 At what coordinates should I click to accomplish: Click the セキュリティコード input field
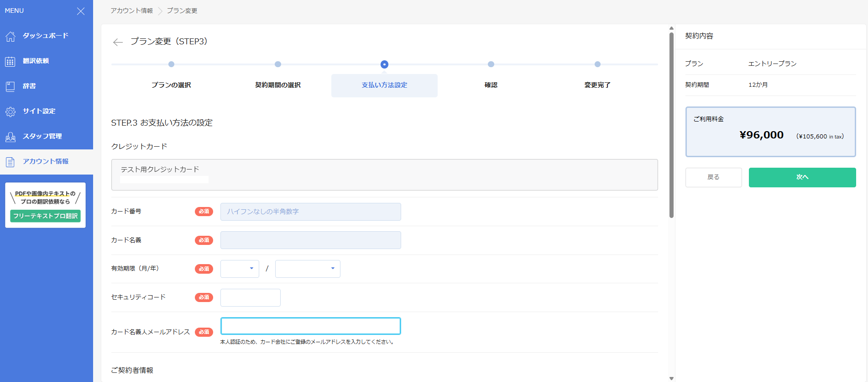250,297
